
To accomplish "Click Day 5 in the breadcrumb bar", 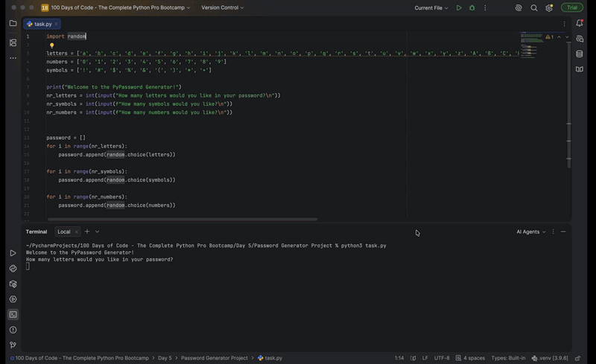I will point(165,358).
